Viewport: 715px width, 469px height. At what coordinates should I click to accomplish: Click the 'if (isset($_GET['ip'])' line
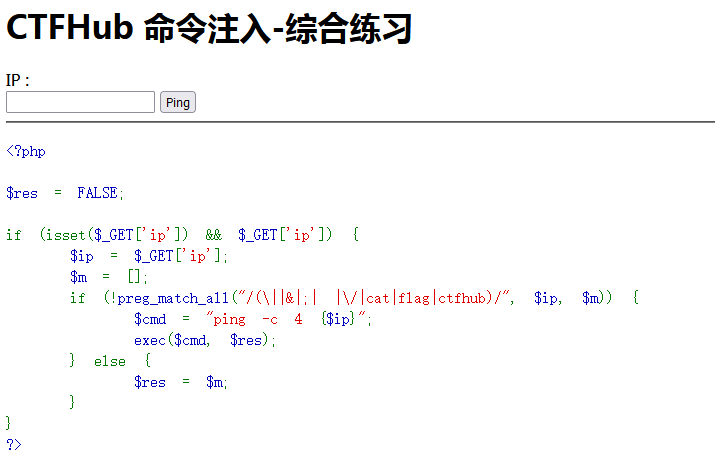[x=182, y=235]
